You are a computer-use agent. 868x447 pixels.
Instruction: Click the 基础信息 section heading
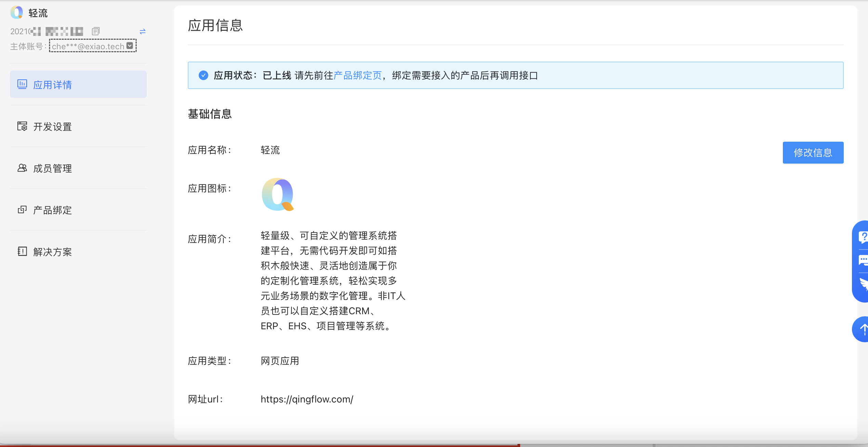click(x=210, y=114)
